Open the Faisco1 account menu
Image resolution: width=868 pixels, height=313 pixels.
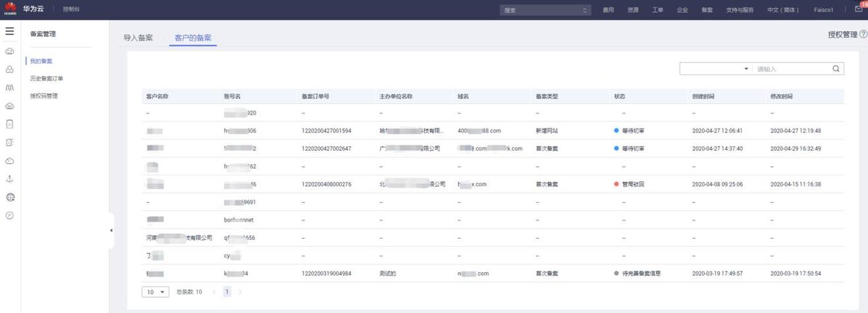click(824, 10)
